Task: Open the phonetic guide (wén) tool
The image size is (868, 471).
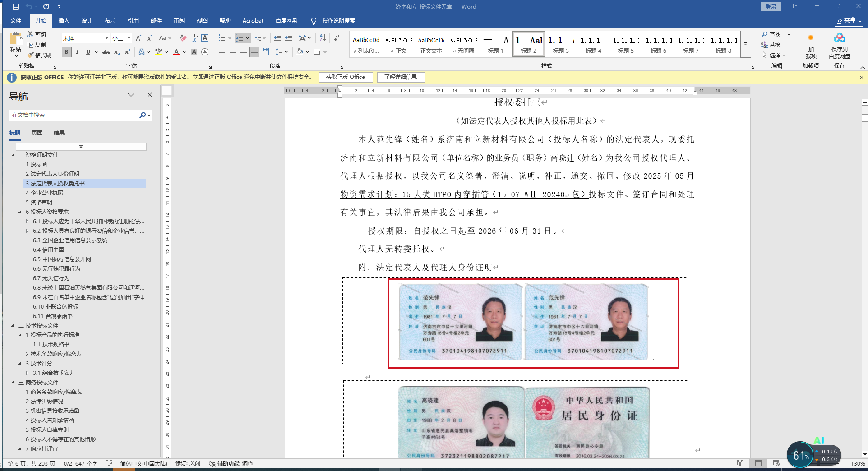Action: [194, 38]
